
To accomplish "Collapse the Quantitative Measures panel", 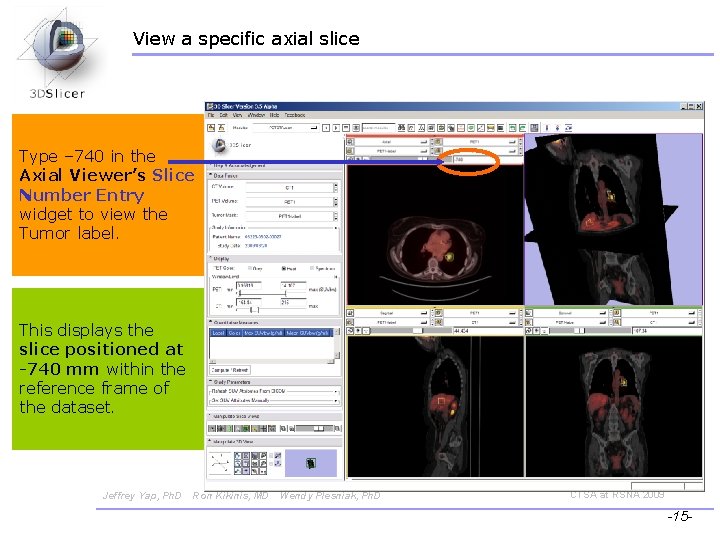I will pyautogui.click(x=211, y=322).
